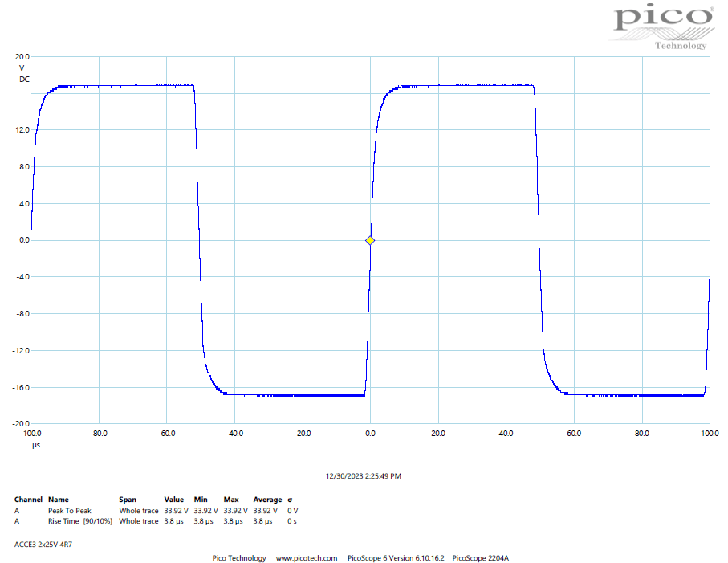
Task: Click Whole trace in Peak To Peak row
Action: click(x=138, y=511)
